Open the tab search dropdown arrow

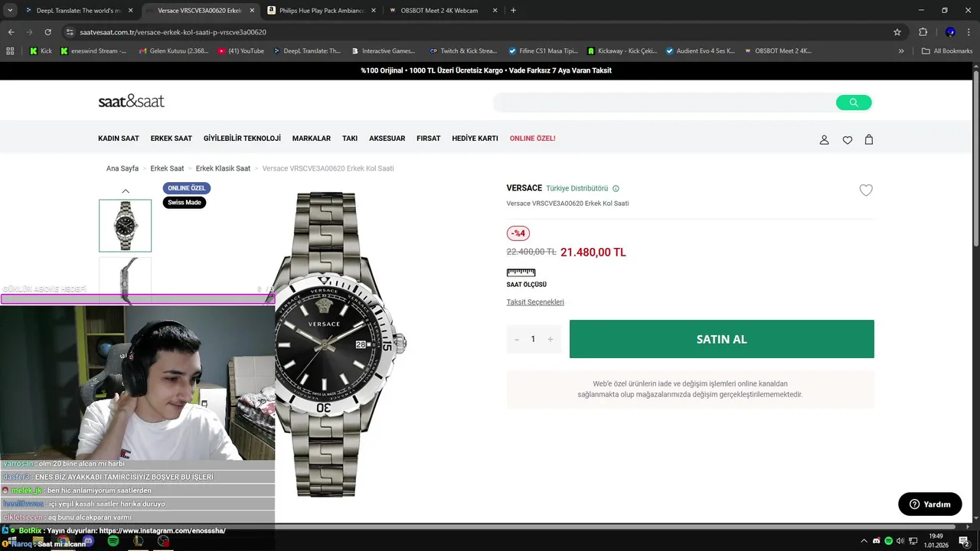pos(9,11)
